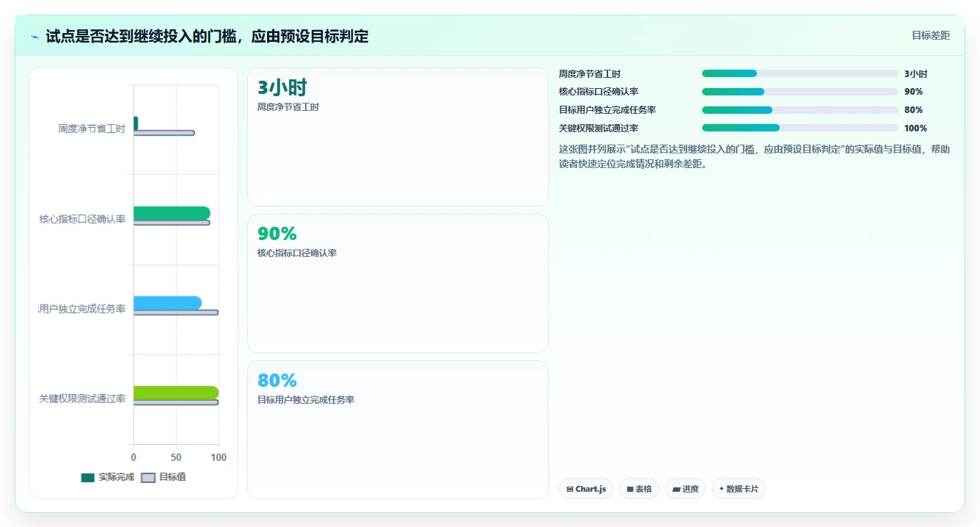Click the 核心指标口径确认率 progress bar
This screenshot has height=527, width=980.
(800, 92)
